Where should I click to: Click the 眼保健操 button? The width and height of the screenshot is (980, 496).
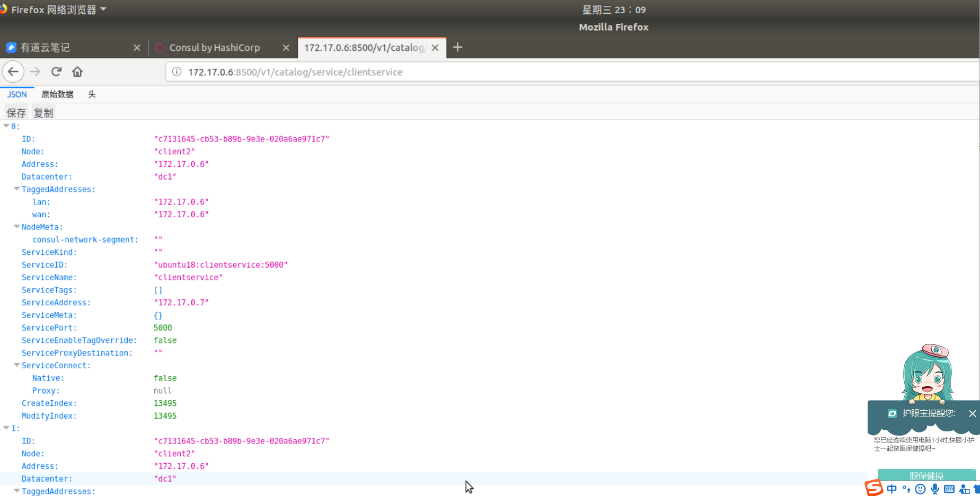pyautogui.click(x=926, y=475)
